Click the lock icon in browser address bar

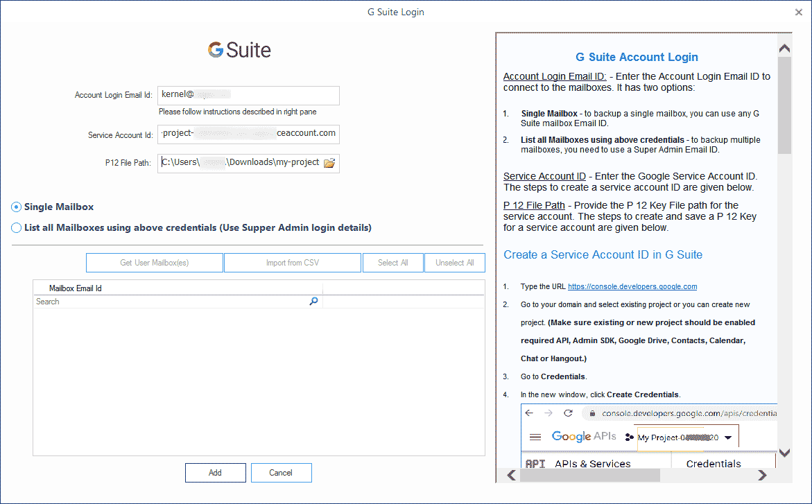click(x=592, y=413)
